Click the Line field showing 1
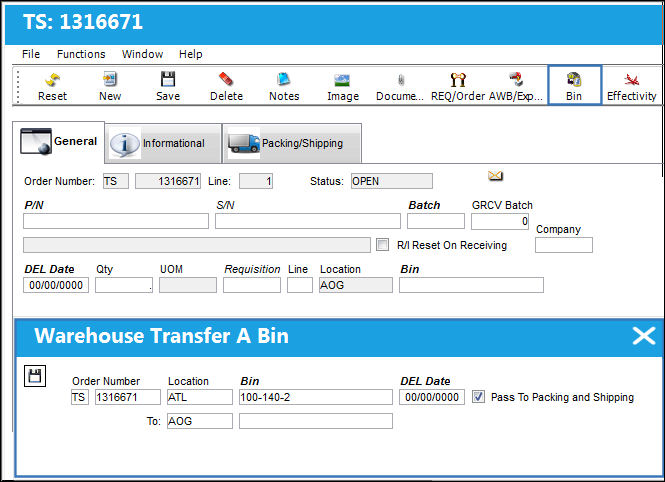665x482 pixels. click(x=256, y=181)
